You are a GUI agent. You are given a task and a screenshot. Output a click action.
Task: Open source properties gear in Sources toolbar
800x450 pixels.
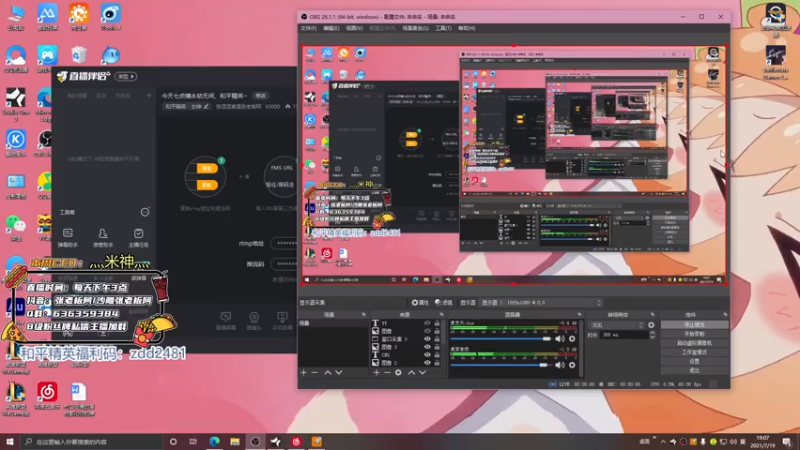coord(398,373)
